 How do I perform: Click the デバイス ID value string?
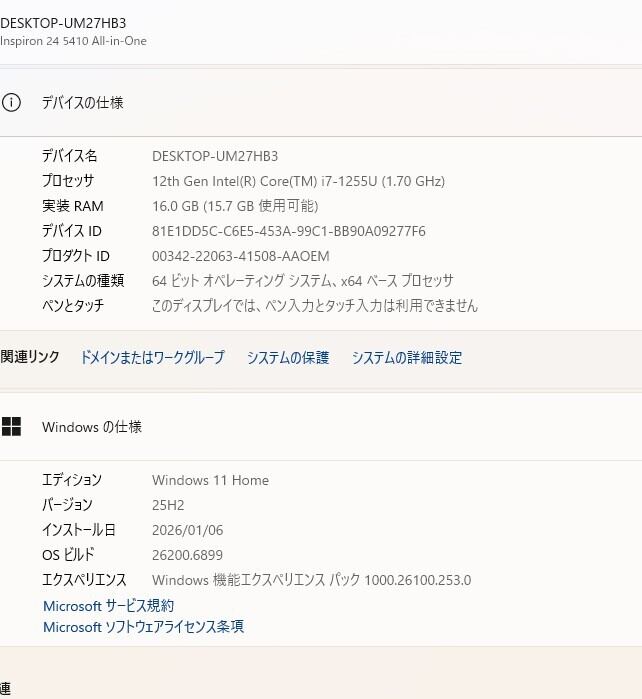point(288,231)
